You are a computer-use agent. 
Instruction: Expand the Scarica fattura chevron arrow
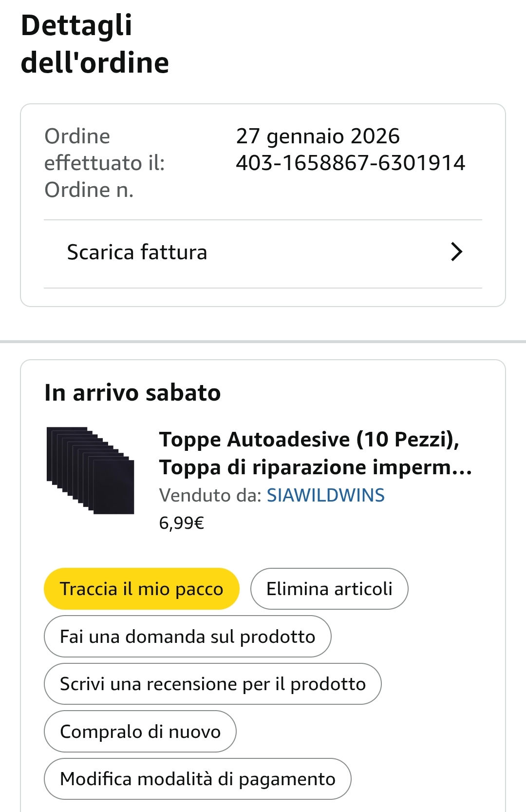tap(456, 252)
